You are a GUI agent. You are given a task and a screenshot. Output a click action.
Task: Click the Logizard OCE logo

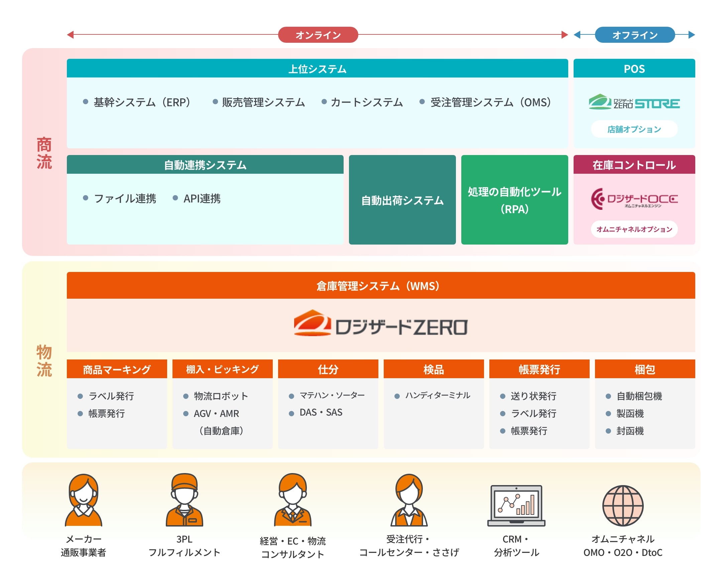(634, 199)
